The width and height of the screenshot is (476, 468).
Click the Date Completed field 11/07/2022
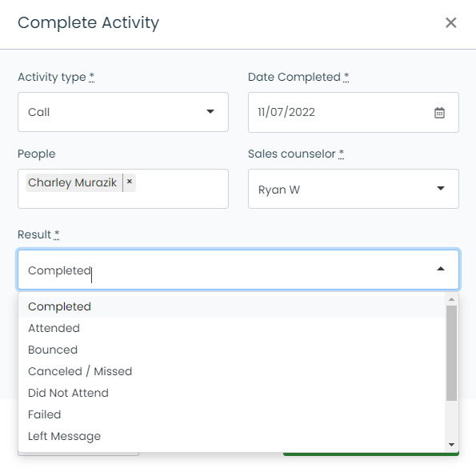point(354,112)
